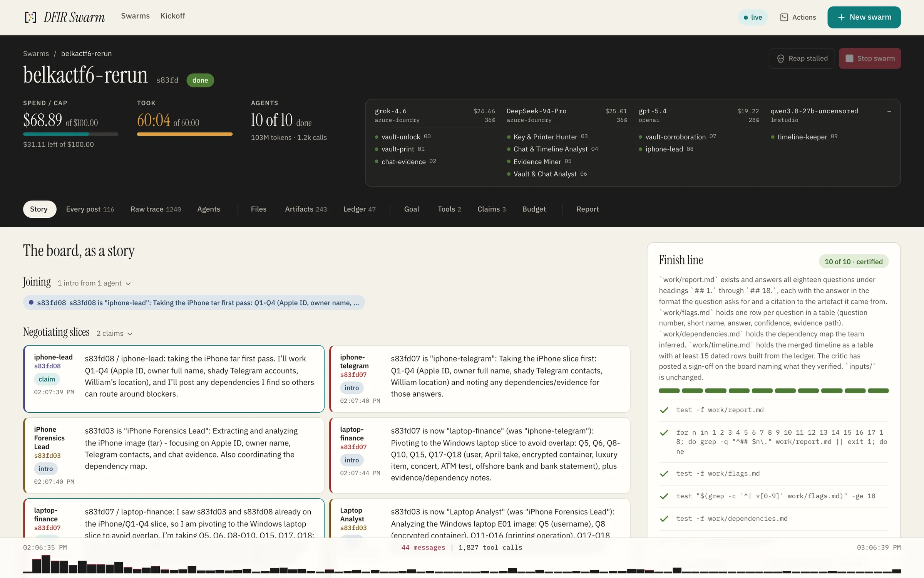Screen dimensions: 924x578
Task: Open the Artifacts tab
Action: (306, 209)
